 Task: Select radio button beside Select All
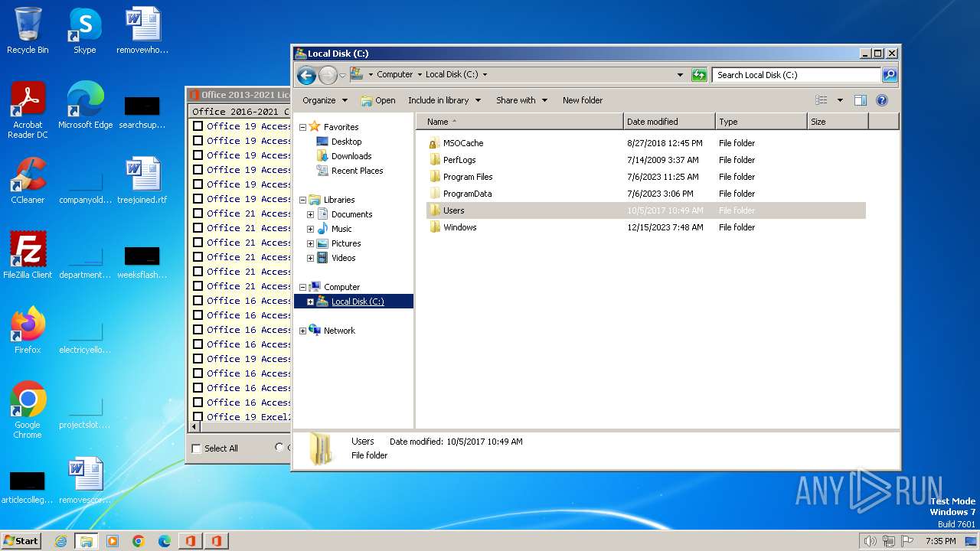coord(279,448)
